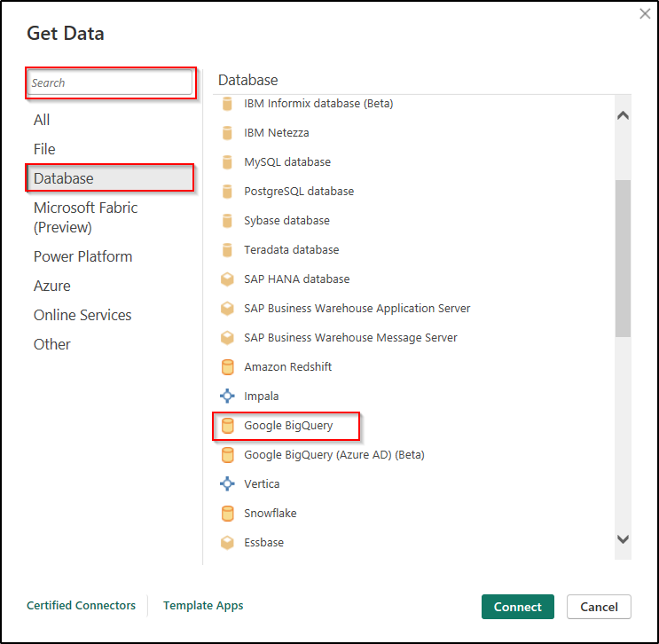Viewport: 659px width, 644px height.
Task: Select 'SAP Business Warehouse Application Server' text
Action: click(x=357, y=309)
